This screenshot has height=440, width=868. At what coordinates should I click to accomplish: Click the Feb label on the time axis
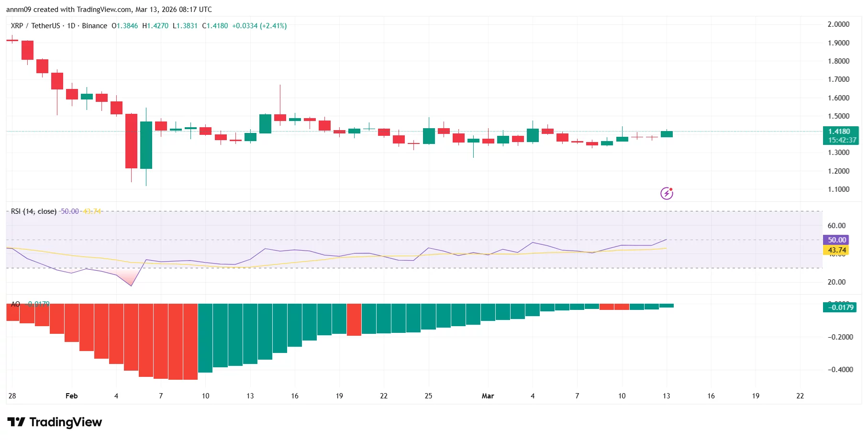(71, 396)
